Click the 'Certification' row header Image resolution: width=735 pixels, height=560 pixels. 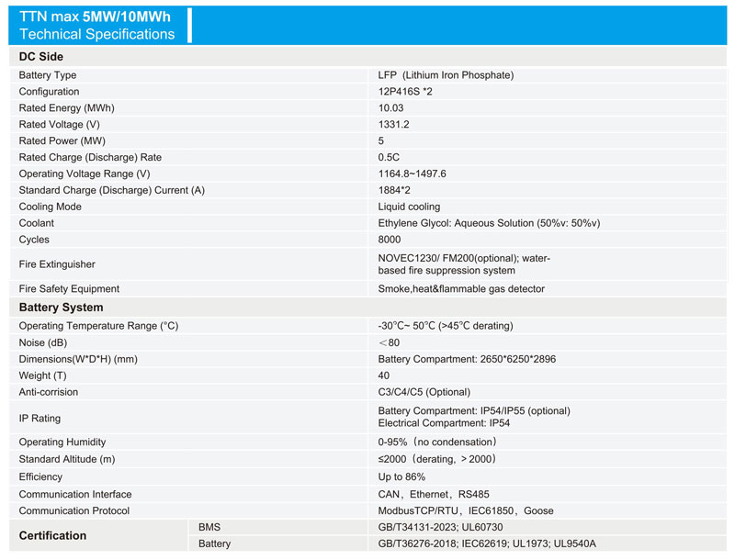[52, 535]
